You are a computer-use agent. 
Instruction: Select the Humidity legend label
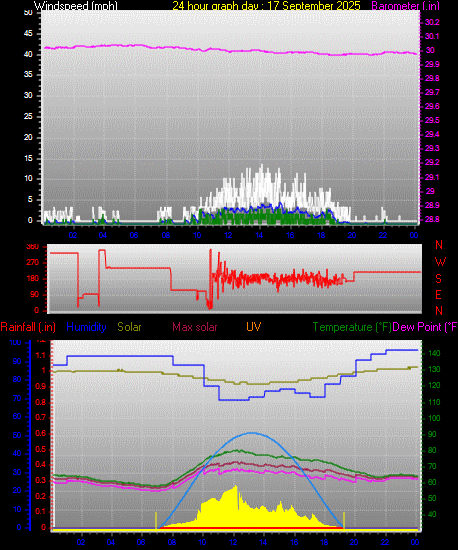tap(86, 327)
